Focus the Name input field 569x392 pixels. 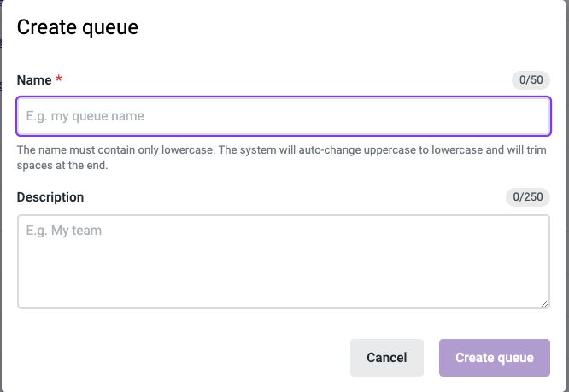284,116
